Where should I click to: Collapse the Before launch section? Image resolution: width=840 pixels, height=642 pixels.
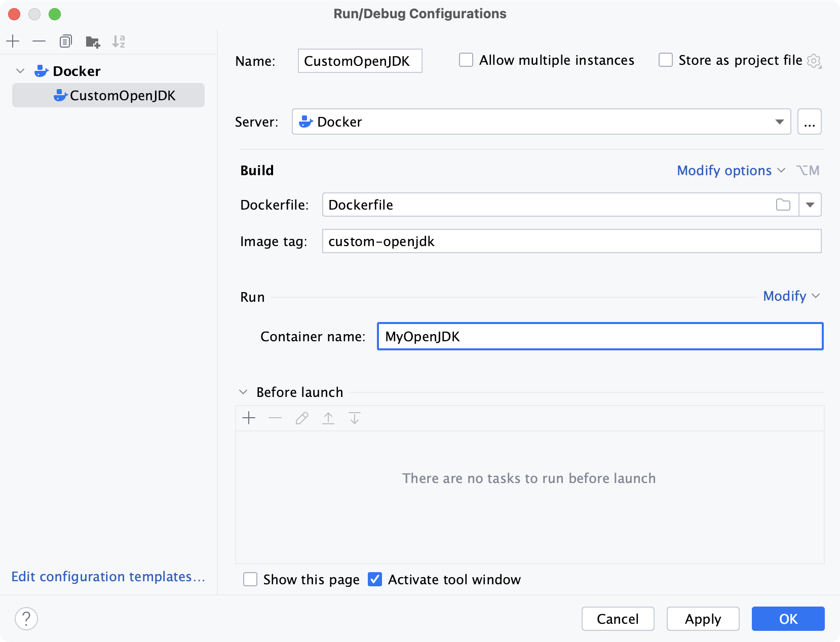click(x=243, y=392)
